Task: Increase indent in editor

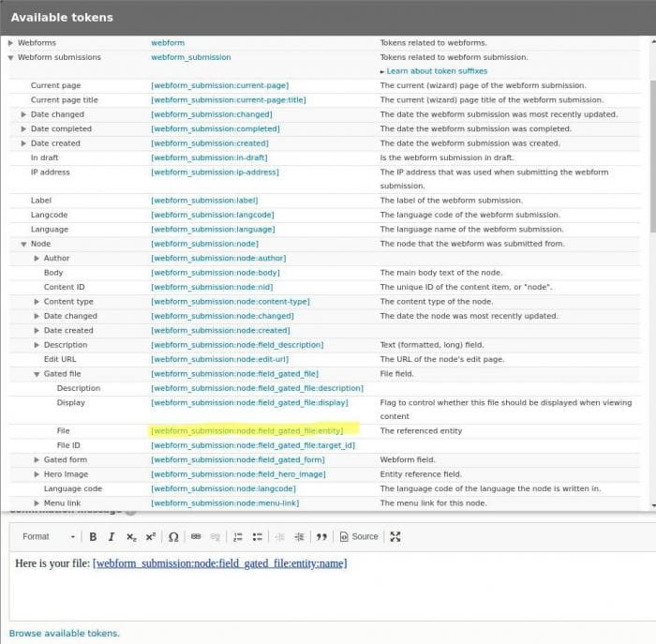Action: click(299, 536)
